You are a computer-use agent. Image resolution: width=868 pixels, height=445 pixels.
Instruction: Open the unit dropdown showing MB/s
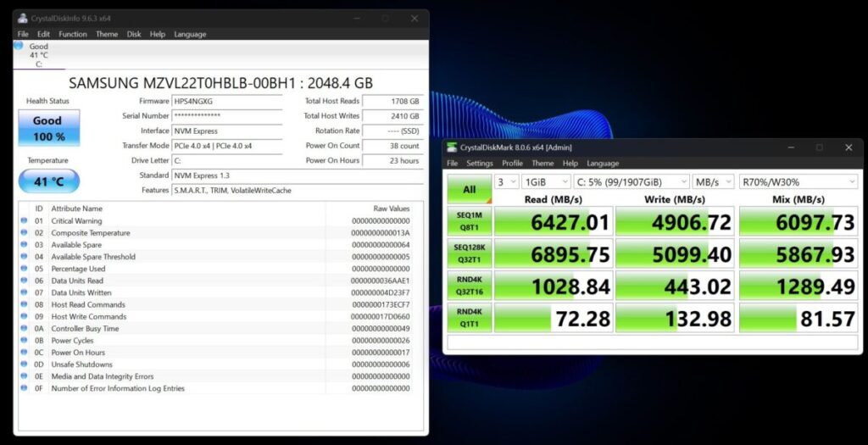pyautogui.click(x=713, y=181)
